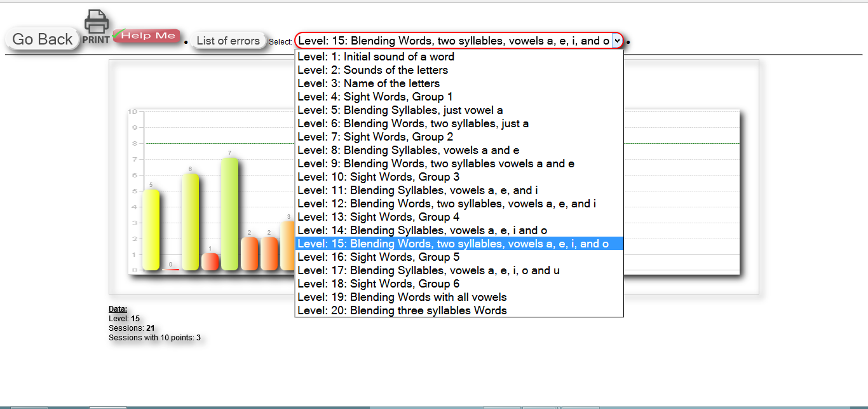
Task: Click the yellow-green bar labeled 6
Action: 190,222
